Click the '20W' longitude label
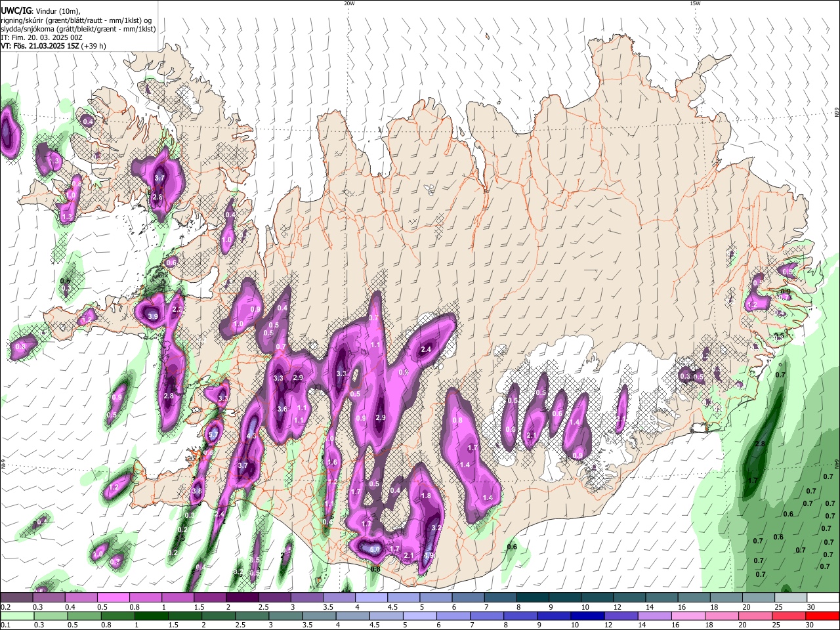The image size is (840, 630). [349, 3]
